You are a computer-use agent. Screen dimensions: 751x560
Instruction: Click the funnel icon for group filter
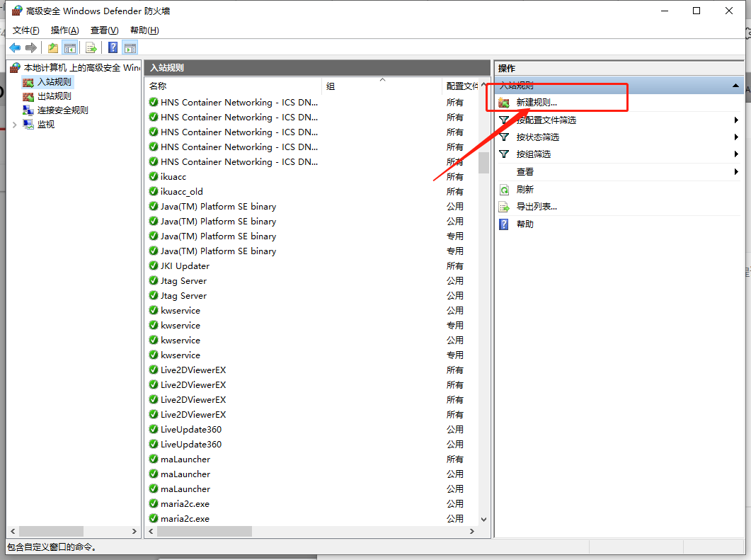[504, 154]
